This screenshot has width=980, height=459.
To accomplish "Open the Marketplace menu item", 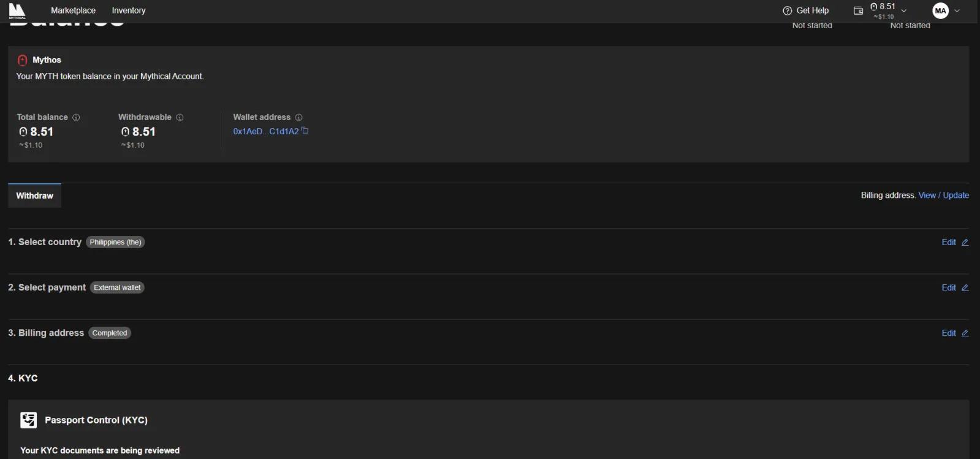I will tap(73, 10).
